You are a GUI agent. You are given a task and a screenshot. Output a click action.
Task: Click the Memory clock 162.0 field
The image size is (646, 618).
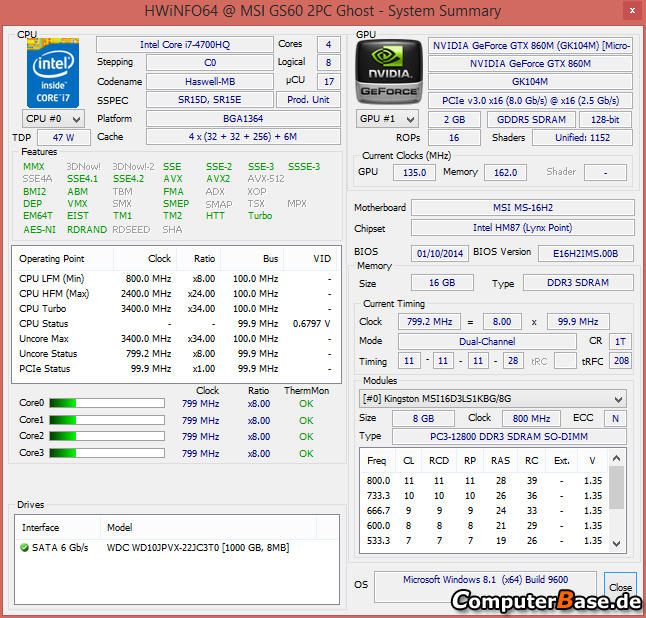(x=505, y=172)
